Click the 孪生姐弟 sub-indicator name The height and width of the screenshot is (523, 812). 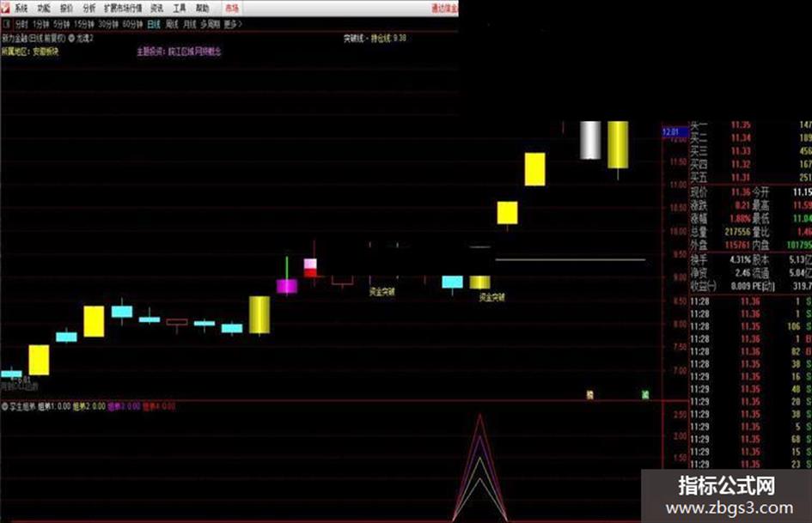[x=22, y=406]
